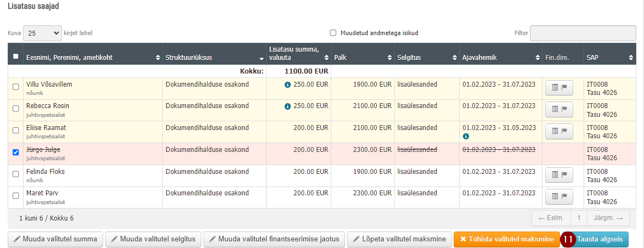
Task: Focus the Filter text field
Action: (x=583, y=33)
